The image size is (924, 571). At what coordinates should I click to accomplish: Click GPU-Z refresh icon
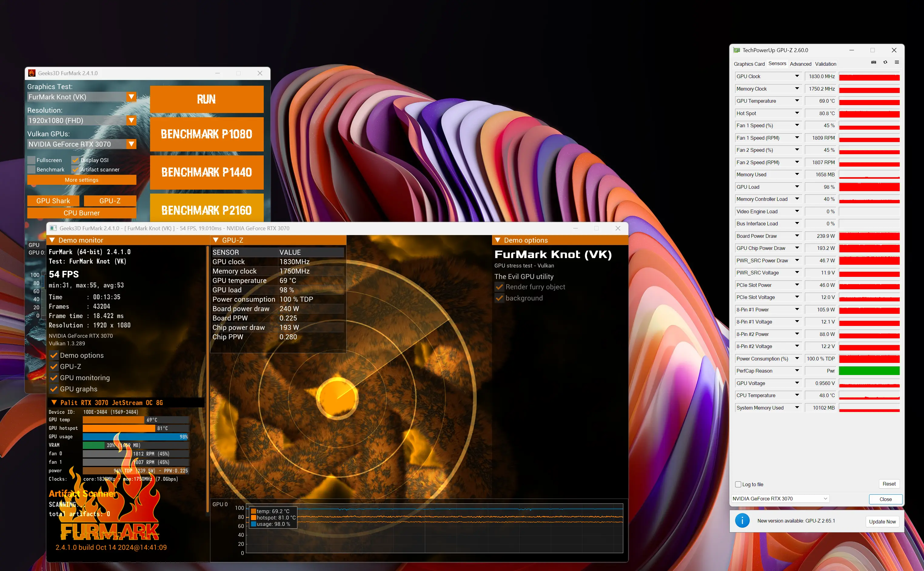click(885, 62)
